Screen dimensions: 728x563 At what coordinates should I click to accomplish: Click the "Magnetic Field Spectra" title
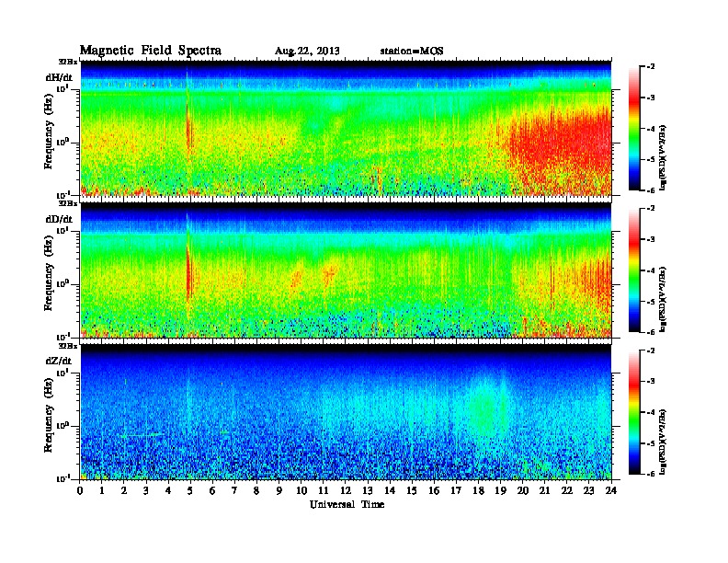[x=151, y=51]
